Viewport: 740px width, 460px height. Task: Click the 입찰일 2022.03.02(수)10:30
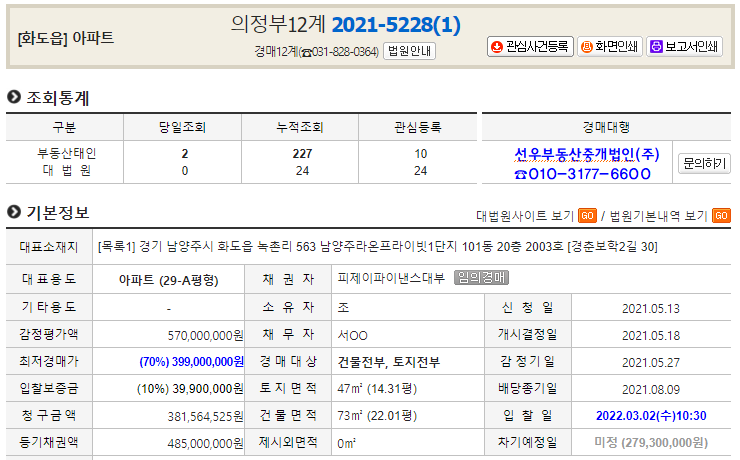point(651,416)
